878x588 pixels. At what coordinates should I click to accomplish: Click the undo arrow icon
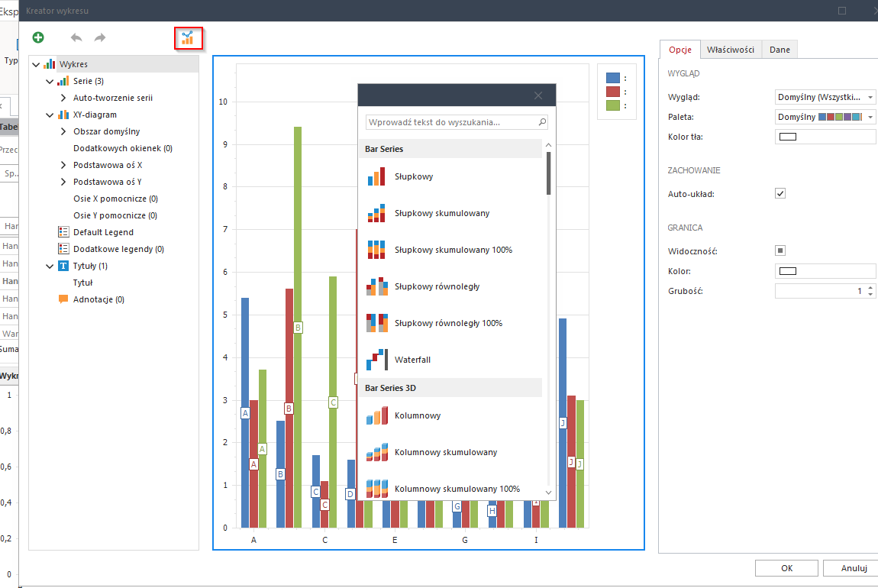tap(76, 37)
